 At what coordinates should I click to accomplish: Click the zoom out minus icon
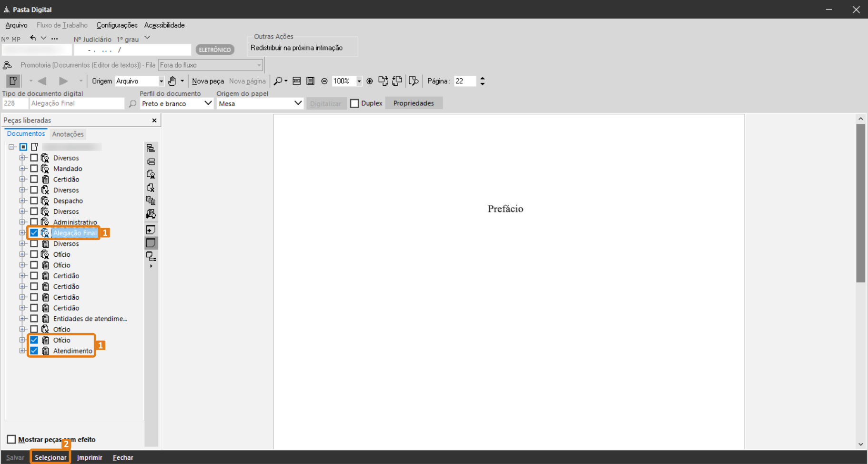coord(324,81)
